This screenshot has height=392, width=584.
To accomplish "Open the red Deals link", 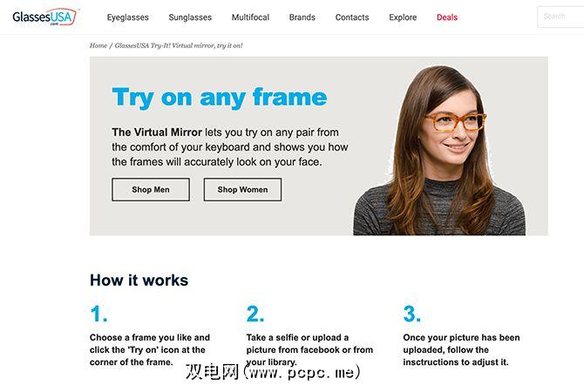I will [x=447, y=17].
